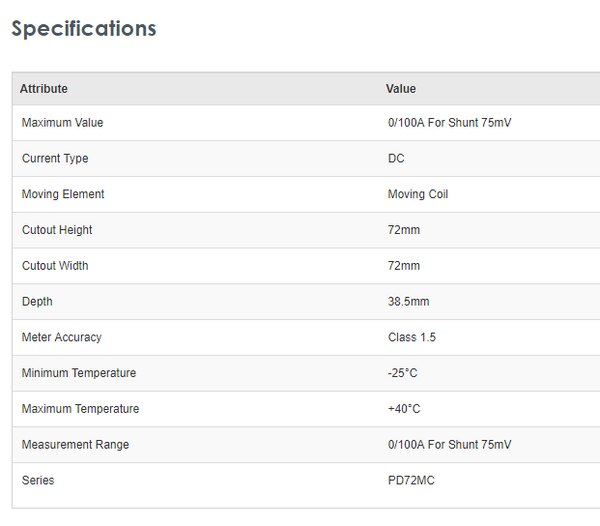Click the Specifications heading
Viewport: 600px width, 526px height.
tap(84, 28)
